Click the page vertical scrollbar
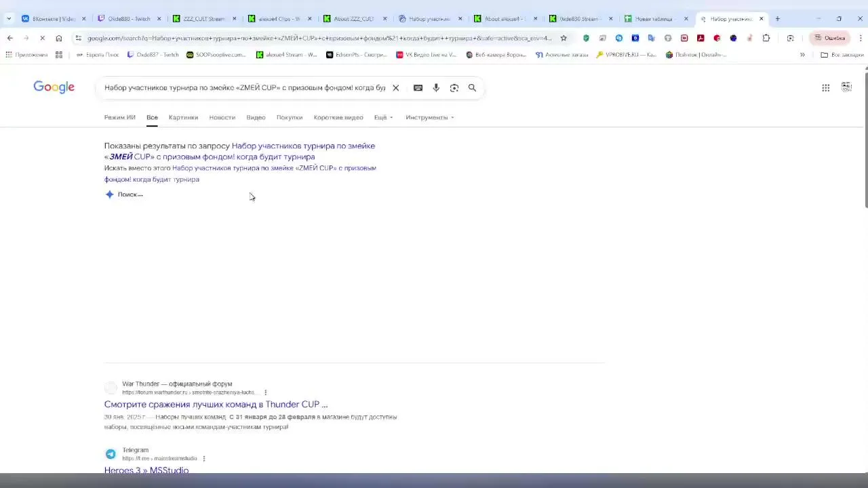Screen dimensions: 868x488 click(x=865, y=139)
